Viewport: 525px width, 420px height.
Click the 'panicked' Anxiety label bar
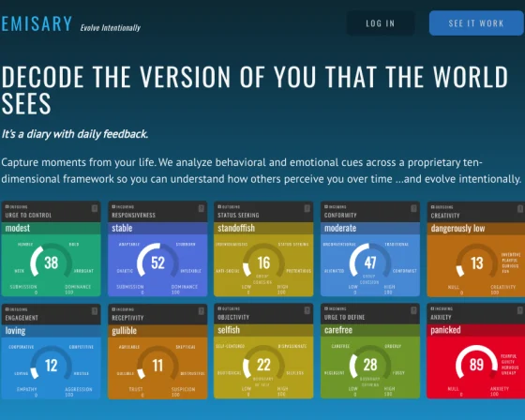[476, 330]
